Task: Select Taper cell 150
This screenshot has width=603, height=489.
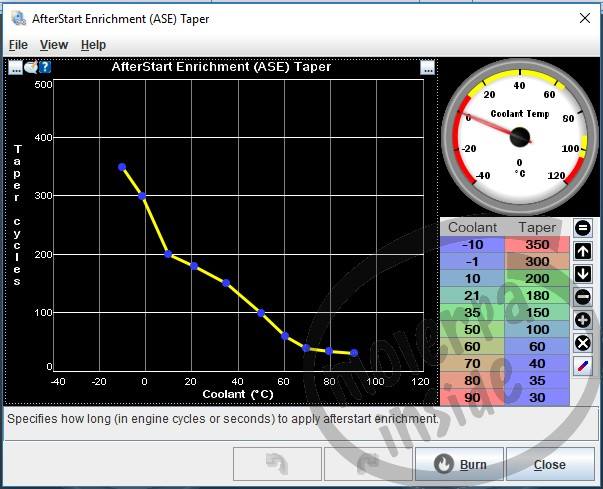Action: click(x=537, y=312)
